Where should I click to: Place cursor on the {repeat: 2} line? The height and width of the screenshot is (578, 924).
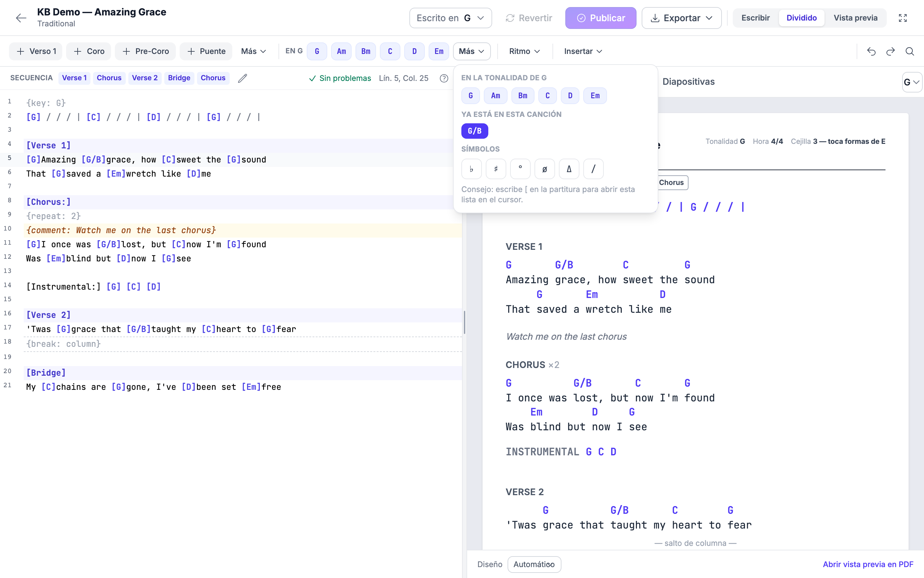tap(243, 216)
